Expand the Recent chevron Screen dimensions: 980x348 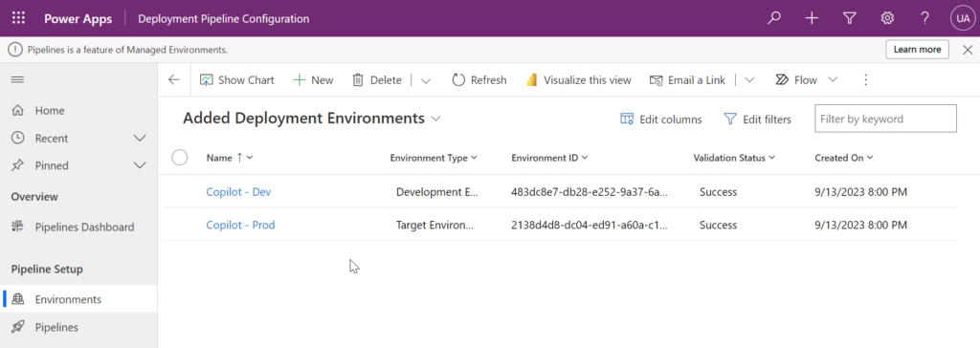[x=140, y=138]
